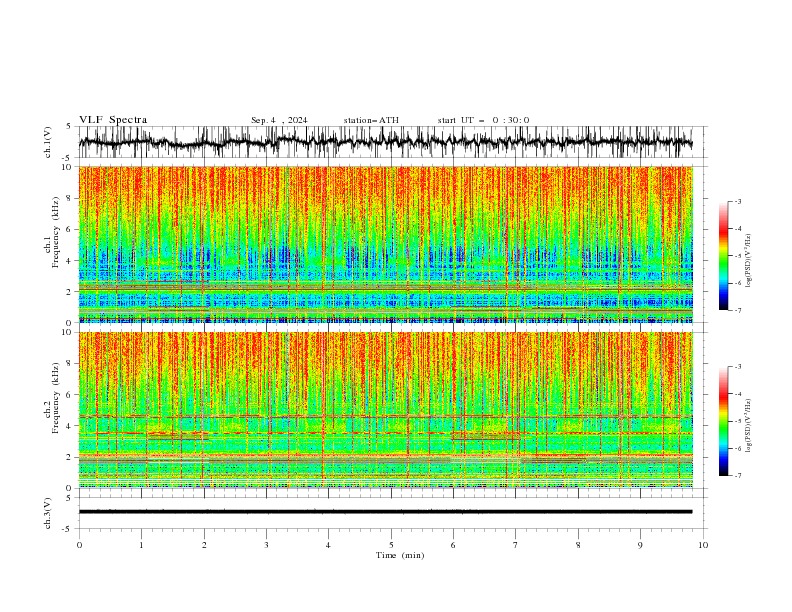
Task: Click the date text "Sep. 4 , 2024"
Action: 279,120
